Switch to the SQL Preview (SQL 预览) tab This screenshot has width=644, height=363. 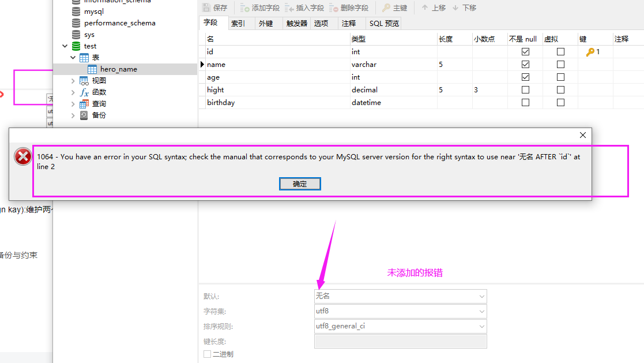(x=384, y=24)
